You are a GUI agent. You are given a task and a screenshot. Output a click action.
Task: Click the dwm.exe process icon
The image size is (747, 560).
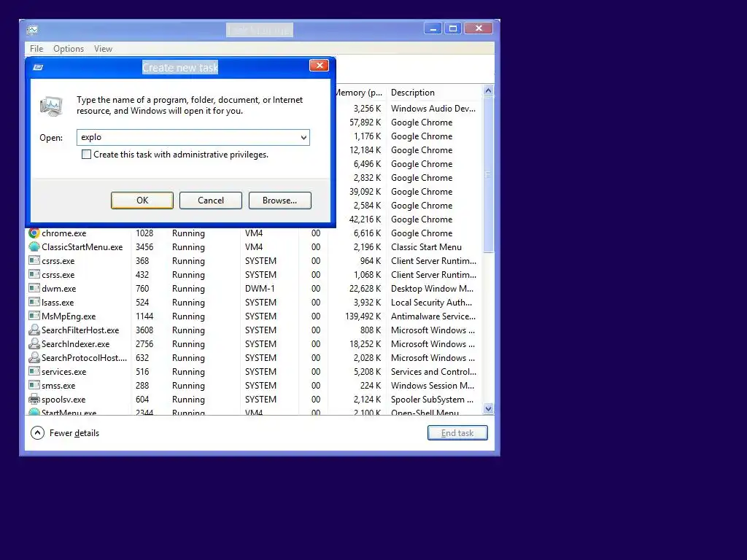(x=34, y=289)
